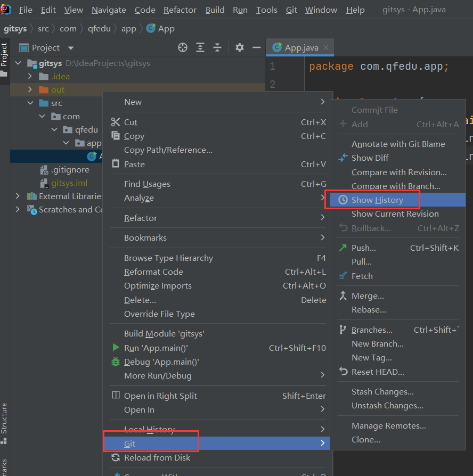Expand the .idea folder
Image resolution: width=473 pixels, height=476 pixels.
pyautogui.click(x=30, y=76)
